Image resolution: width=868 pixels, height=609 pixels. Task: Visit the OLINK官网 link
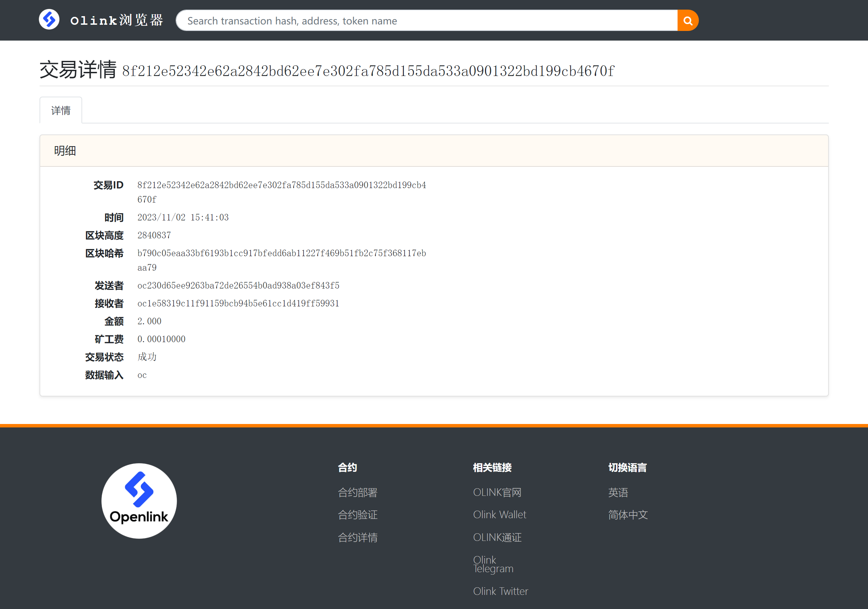click(x=497, y=492)
